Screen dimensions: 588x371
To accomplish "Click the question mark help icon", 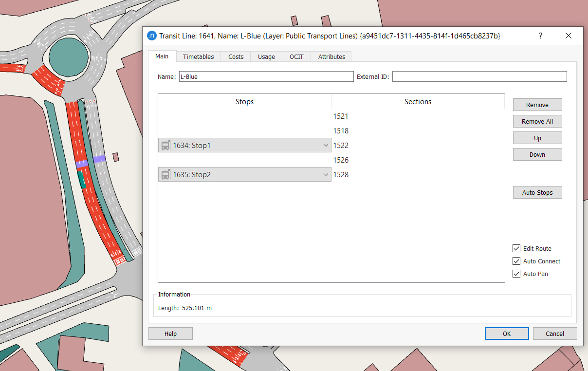I will pyautogui.click(x=540, y=36).
